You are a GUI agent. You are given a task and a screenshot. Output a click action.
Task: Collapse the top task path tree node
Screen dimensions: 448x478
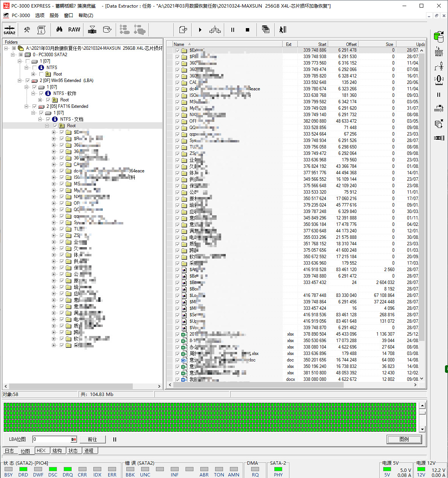[x=6, y=48]
